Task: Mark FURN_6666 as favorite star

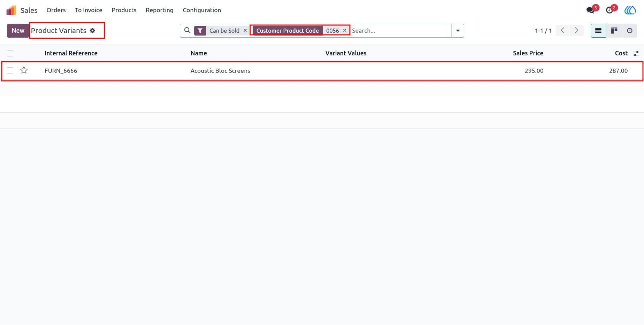Action: 24,70
